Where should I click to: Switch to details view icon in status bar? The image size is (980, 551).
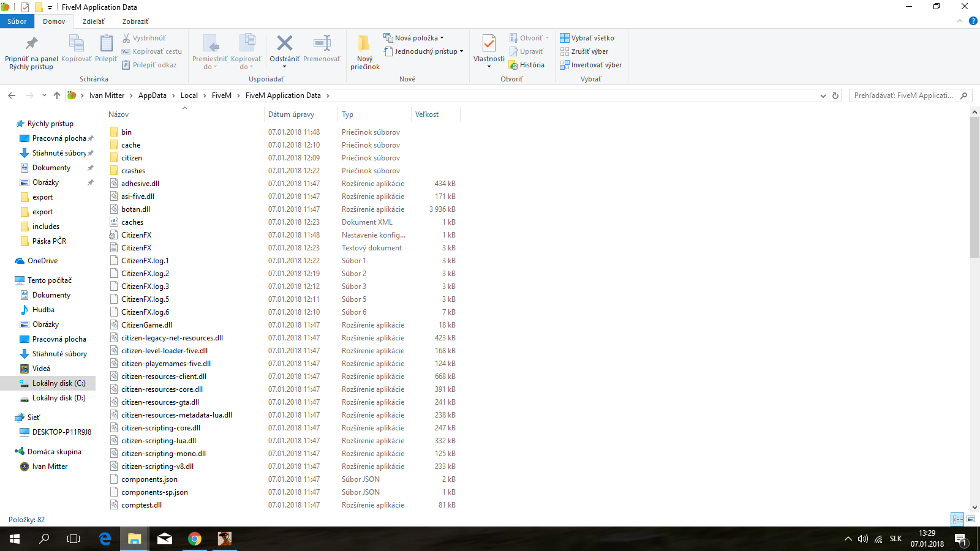[x=957, y=519]
